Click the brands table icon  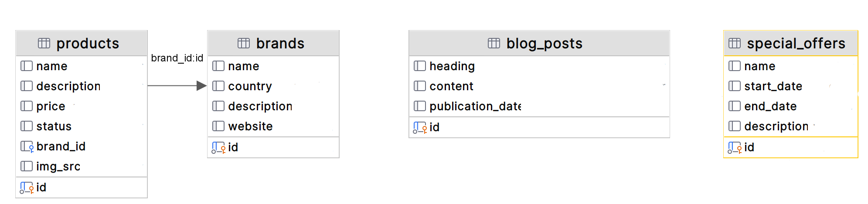(244, 43)
